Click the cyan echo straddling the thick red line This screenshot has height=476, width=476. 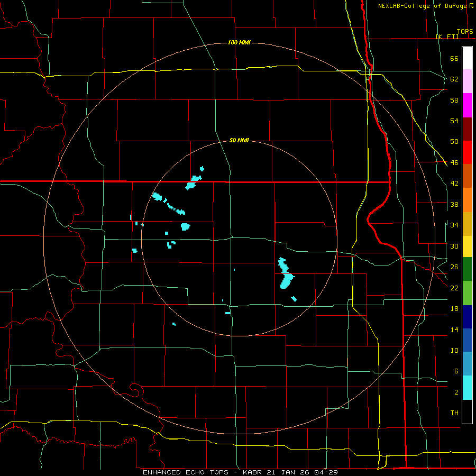point(193,182)
